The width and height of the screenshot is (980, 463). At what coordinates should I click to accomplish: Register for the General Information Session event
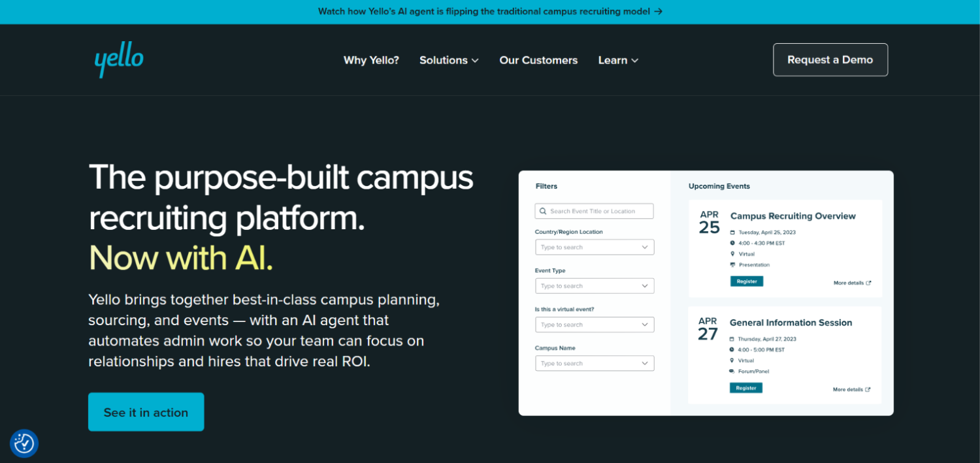click(745, 388)
